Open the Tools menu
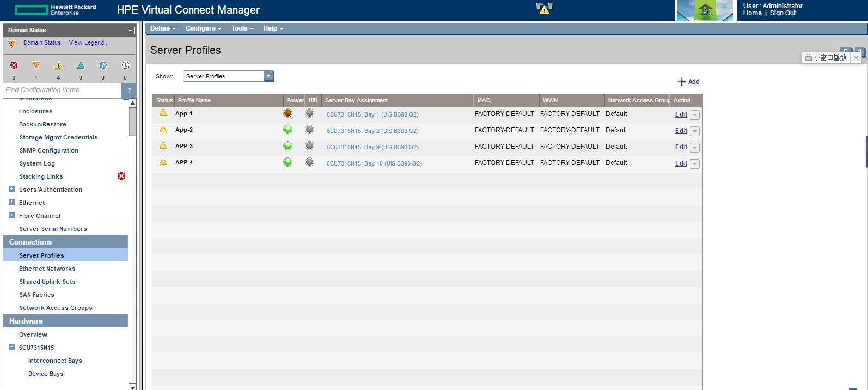 click(242, 28)
